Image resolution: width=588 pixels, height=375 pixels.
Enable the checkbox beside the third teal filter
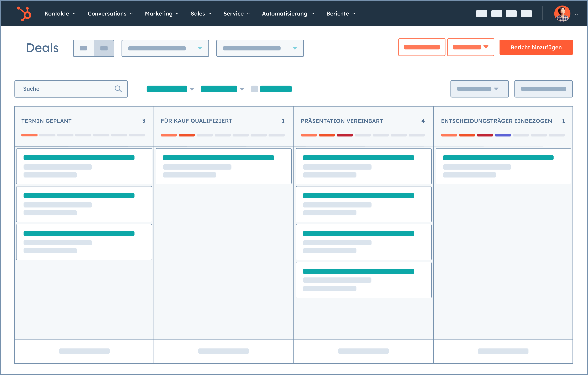pyautogui.click(x=254, y=89)
